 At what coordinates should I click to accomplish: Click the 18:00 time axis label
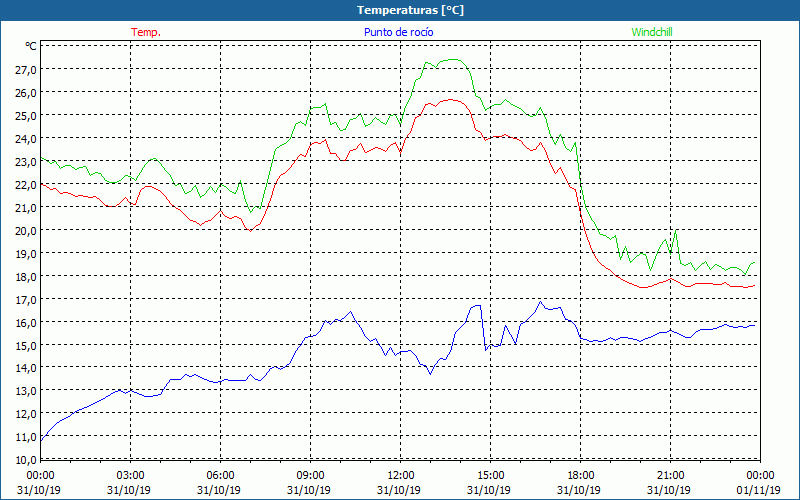coord(581,476)
